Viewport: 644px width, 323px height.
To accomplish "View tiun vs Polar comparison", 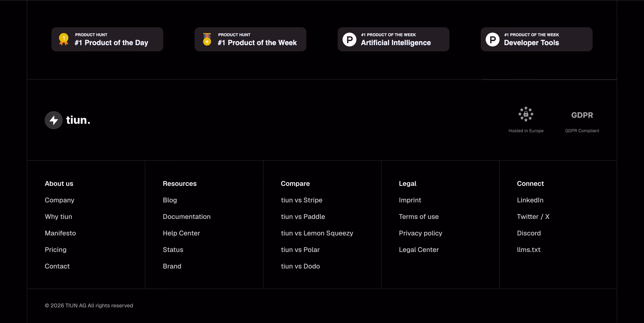I will (x=300, y=250).
